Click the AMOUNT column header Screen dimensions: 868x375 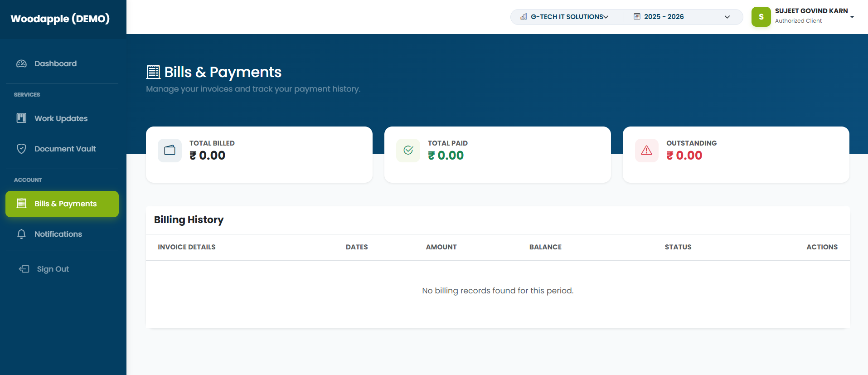(x=441, y=247)
